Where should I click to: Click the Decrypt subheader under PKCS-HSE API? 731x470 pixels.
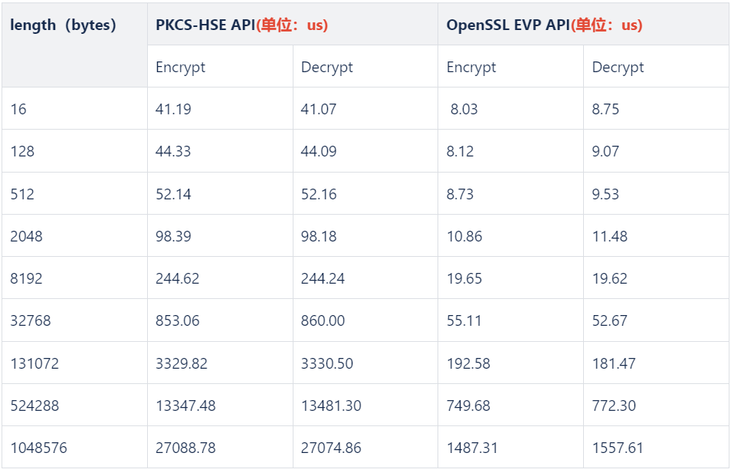click(366, 67)
